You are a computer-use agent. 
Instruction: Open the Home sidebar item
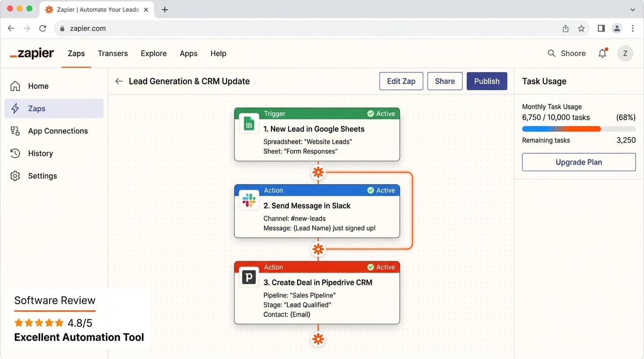coord(54,86)
